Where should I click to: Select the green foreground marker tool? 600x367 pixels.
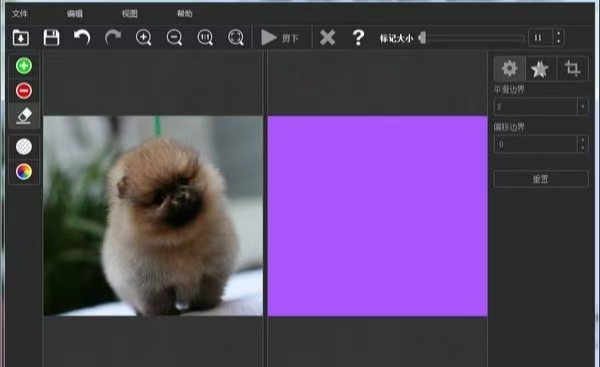pos(24,66)
